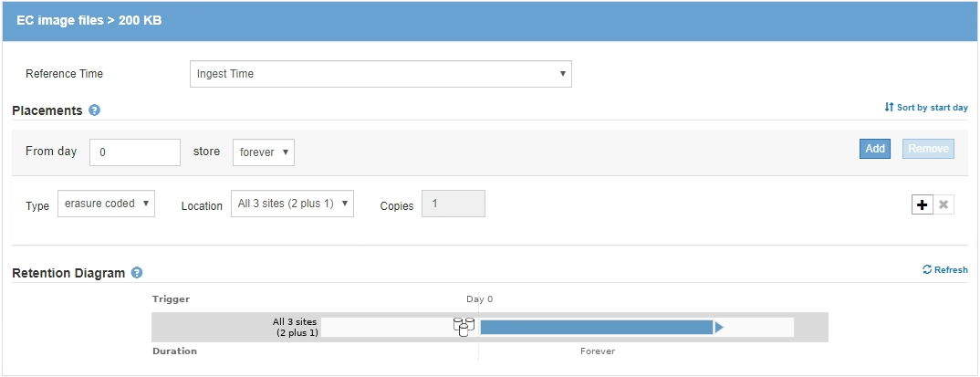
Task: Refresh the retention diagram
Action: (x=945, y=270)
